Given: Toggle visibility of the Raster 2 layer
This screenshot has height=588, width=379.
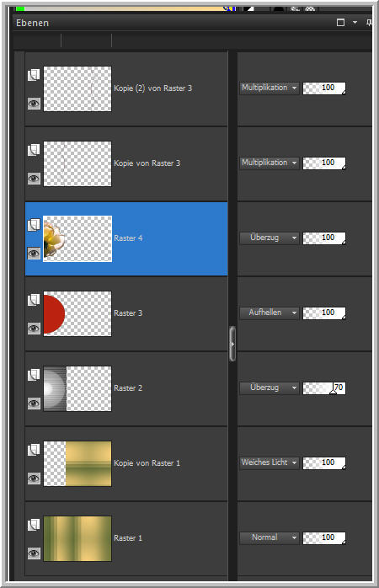Looking at the screenshot, I should 34,404.
